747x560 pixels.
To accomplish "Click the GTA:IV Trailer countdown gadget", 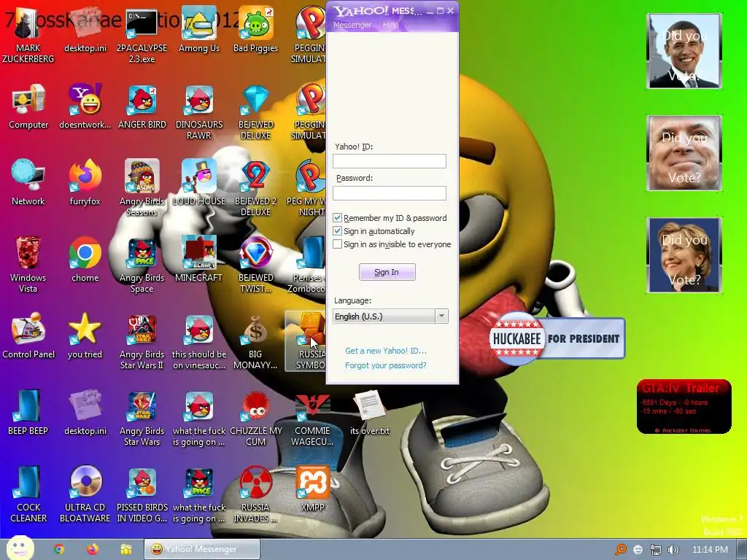I will coord(684,407).
